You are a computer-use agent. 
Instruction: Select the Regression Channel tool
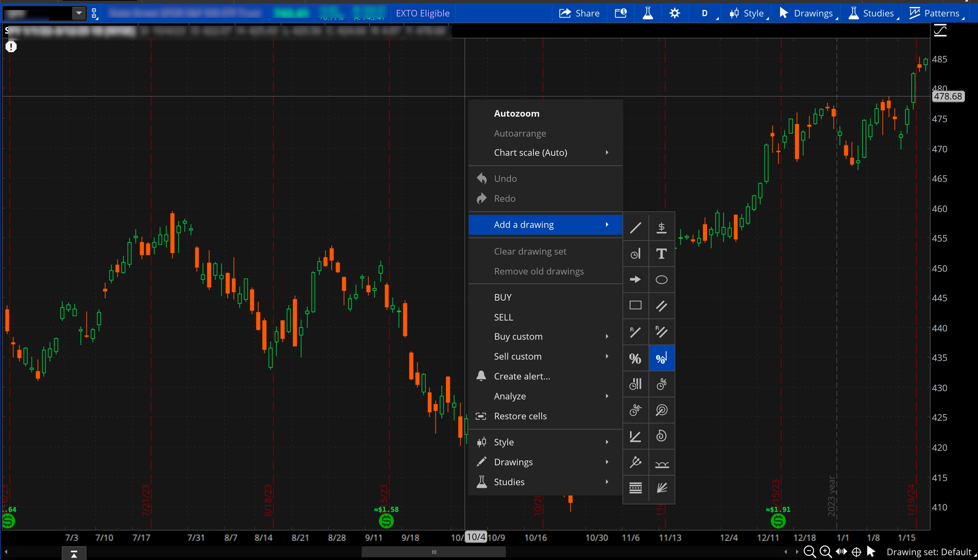[662, 331]
